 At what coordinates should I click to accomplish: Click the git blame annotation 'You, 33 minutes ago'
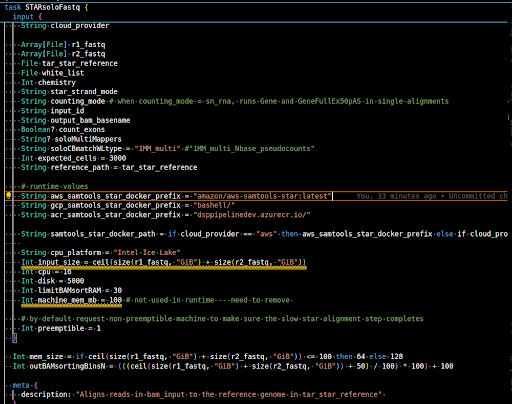(396, 196)
